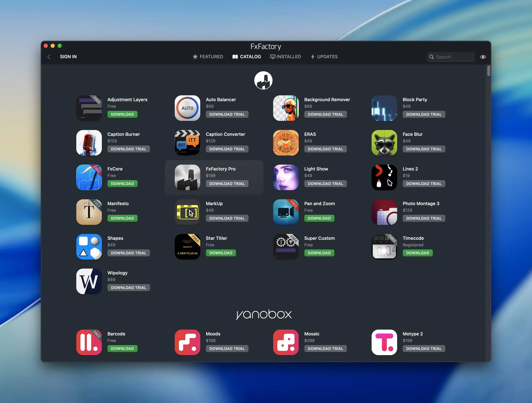
Task: Open the Yanobox Motype 2 icon
Action: (x=384, y=342)
